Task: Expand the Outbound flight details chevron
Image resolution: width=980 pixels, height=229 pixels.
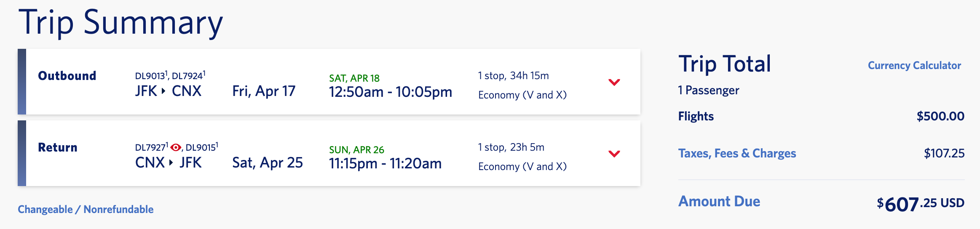Action: click(614, 82)
